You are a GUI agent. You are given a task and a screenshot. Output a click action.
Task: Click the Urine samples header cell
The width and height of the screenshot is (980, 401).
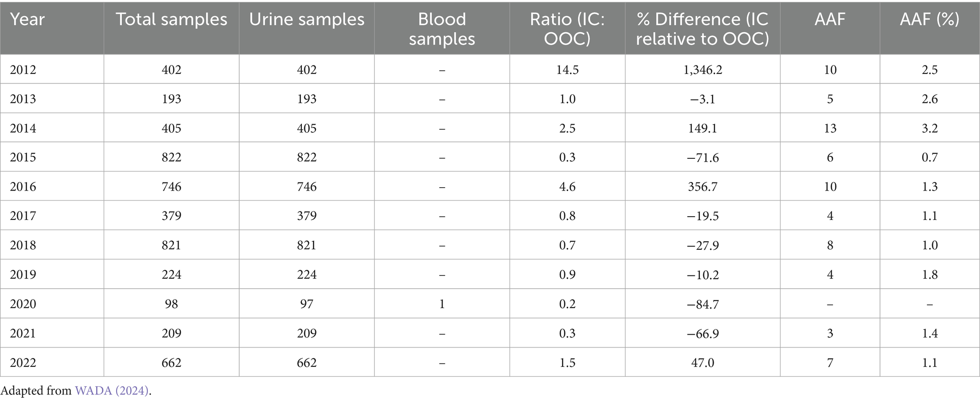(307, 19)
